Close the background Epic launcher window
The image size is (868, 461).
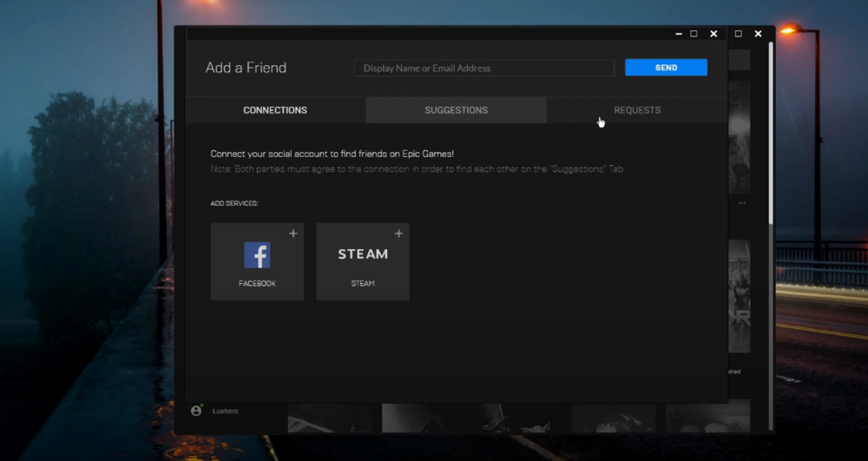pos(758,34)
